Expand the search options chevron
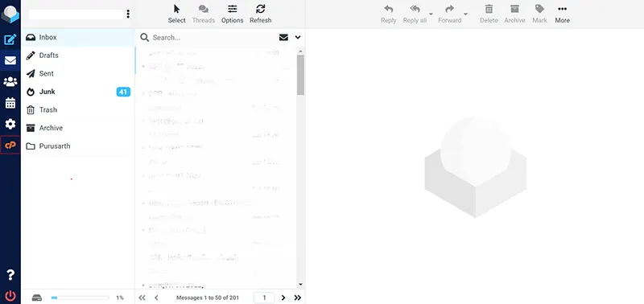This screenshot has height=304, width=644. (298, 37)
